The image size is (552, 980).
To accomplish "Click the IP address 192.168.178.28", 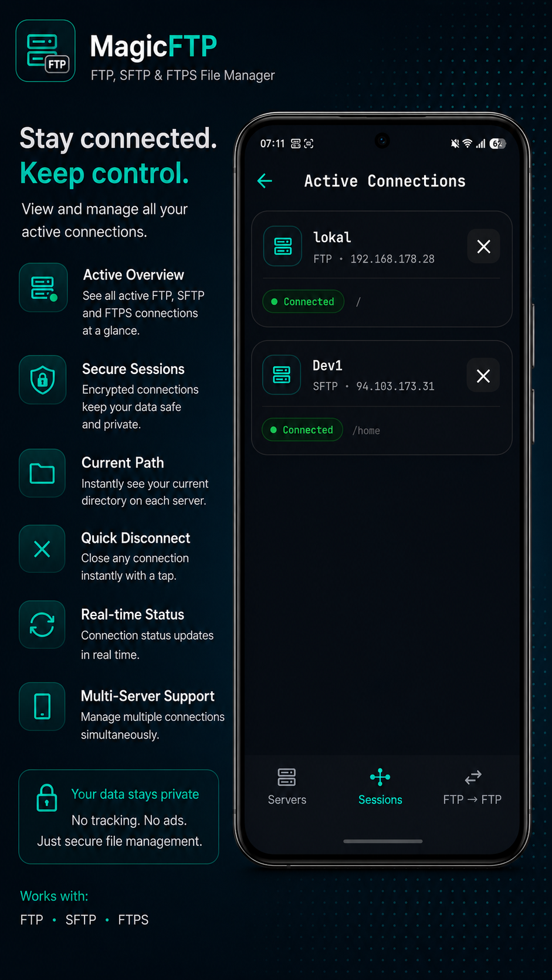I will coord(392,258).
